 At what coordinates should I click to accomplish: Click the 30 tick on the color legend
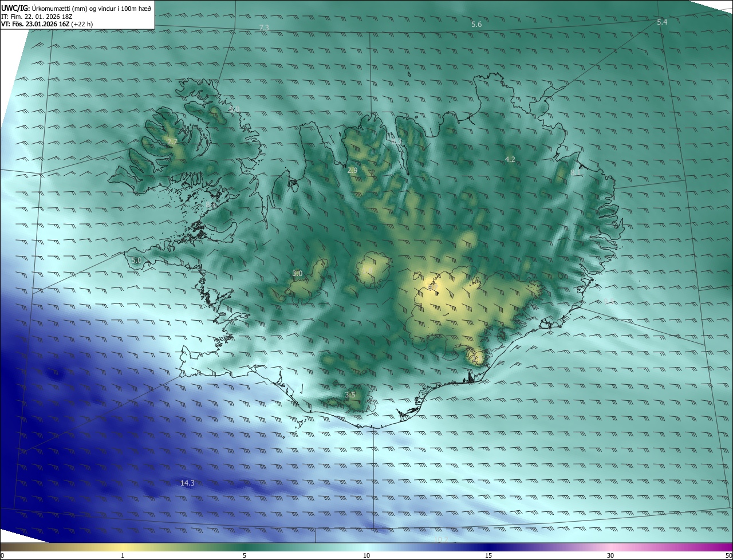tap(610, 555)
